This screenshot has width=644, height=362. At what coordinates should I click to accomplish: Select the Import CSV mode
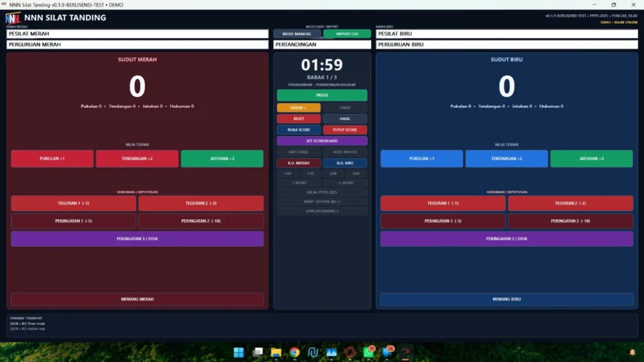(347, 34)
